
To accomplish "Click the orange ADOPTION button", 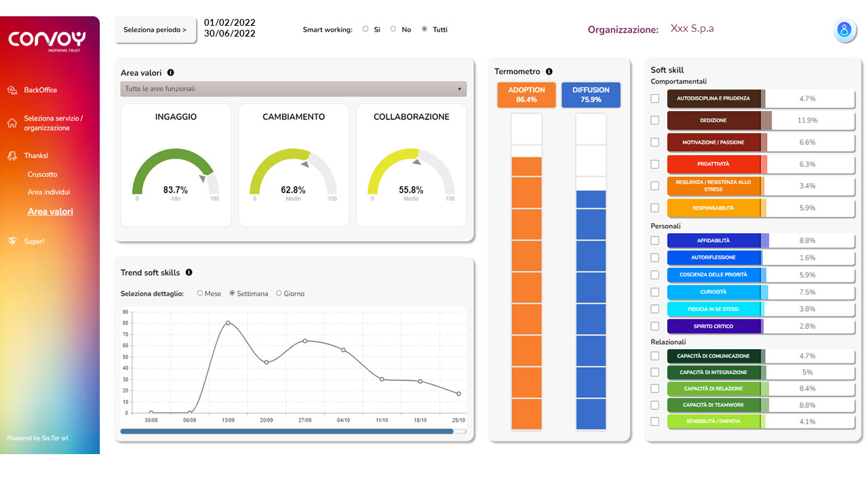I will (526, 95).
